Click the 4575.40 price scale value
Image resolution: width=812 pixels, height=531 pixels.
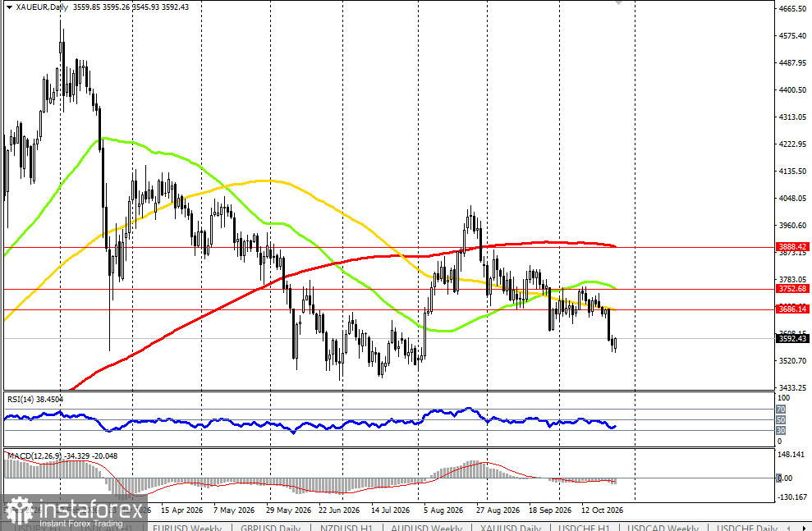tap(792, 36)
